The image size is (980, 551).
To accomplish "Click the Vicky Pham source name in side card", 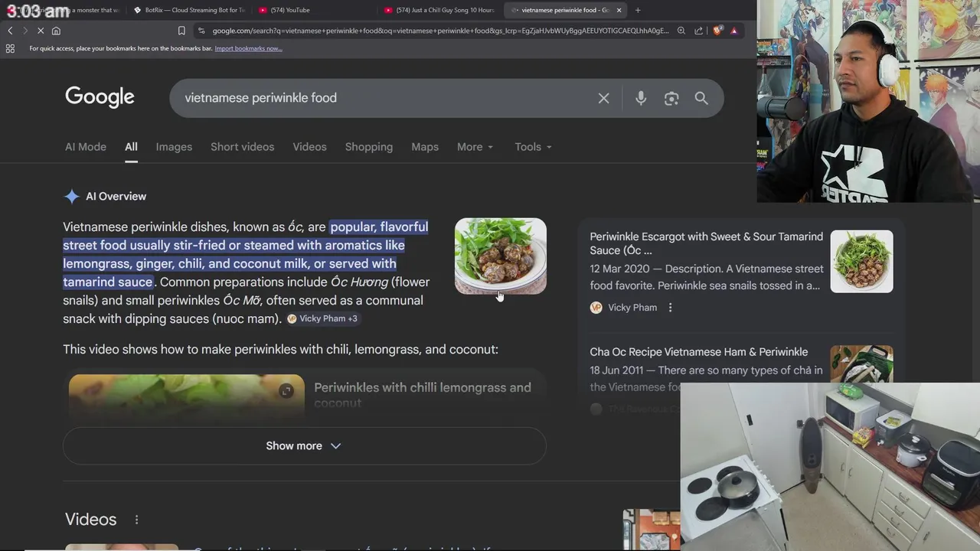I will [x=632, y=308].
